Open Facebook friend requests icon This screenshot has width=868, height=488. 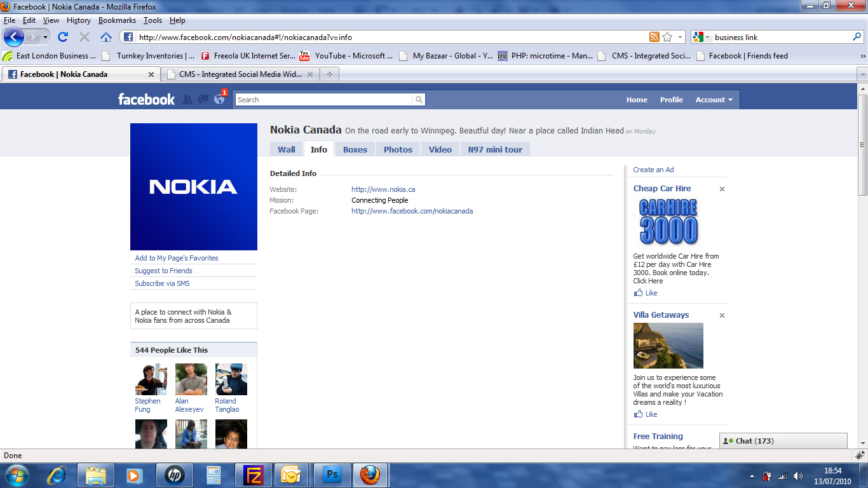(187, 99)
